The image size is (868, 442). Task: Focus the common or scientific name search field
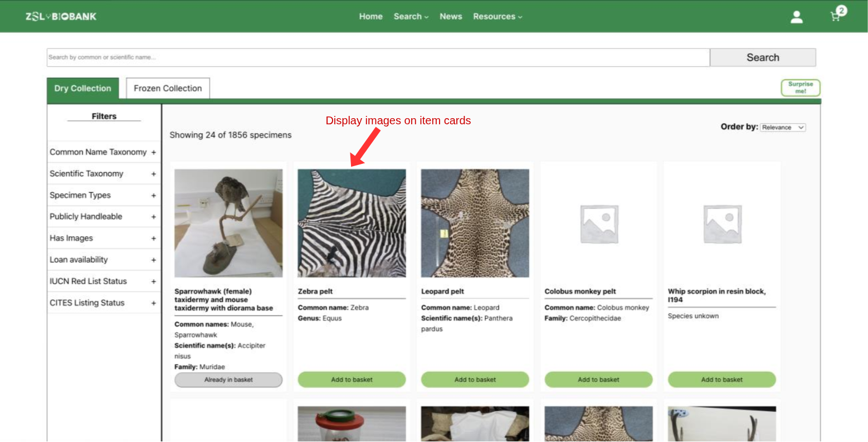tap(378, 57)
